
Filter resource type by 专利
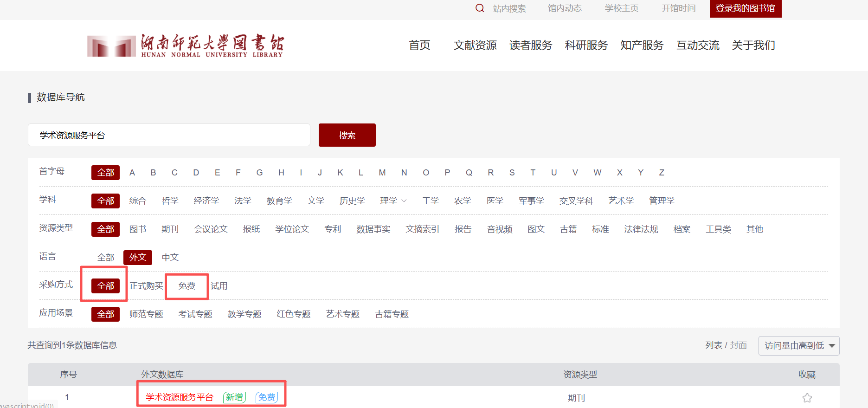(x=333, y=229)
